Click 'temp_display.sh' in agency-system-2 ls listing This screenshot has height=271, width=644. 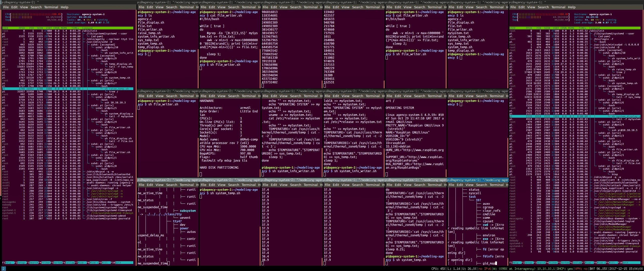(151, 47)
